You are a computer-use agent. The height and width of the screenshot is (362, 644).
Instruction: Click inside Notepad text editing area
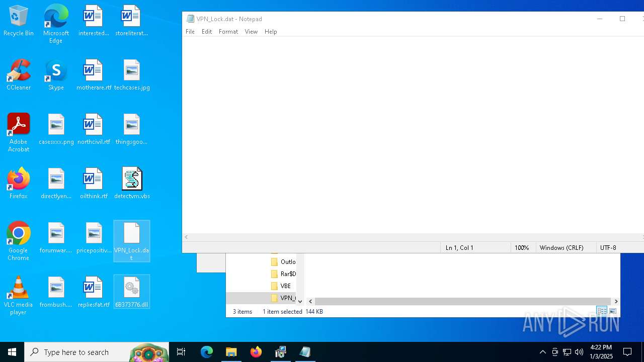[413, 135]
